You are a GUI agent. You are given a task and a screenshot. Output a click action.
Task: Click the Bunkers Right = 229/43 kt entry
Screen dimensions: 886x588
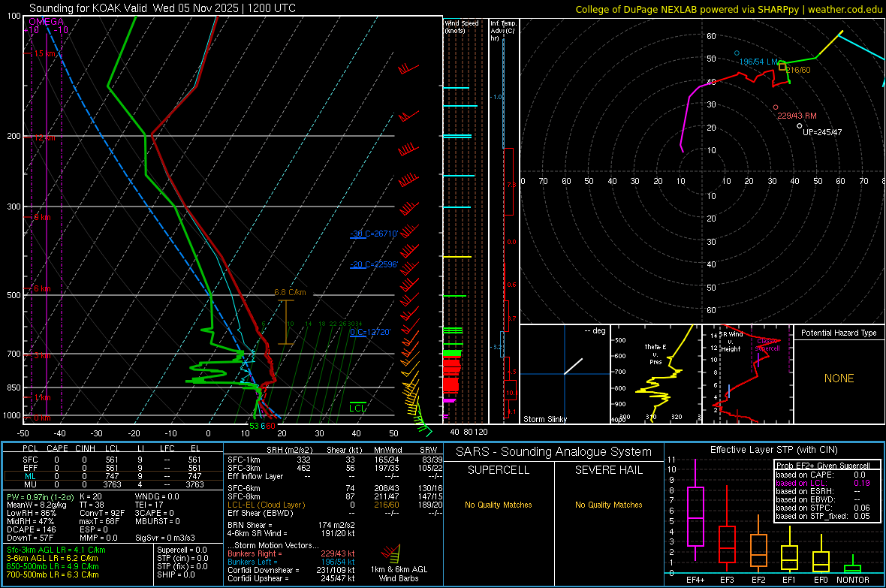291,553
